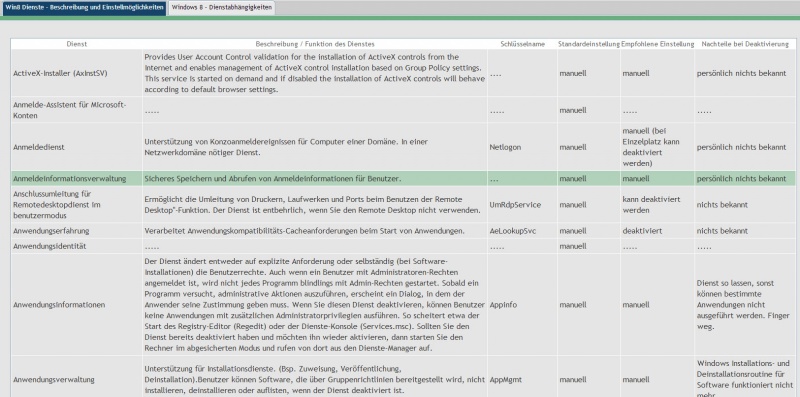Switch to Windows 8 - Dienstabhängigkeiten tab
800x397 pixels.
click(x=221, y=8)
